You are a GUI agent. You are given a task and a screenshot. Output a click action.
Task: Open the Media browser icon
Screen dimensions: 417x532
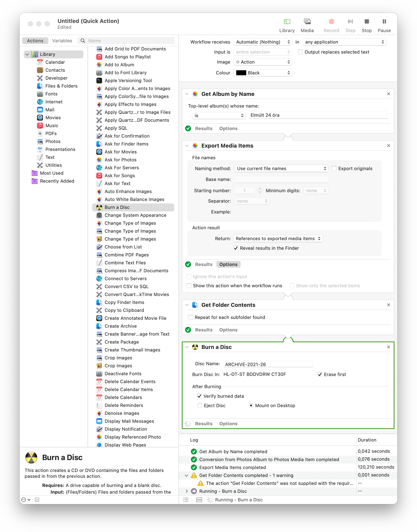click(x=307, y=22)
